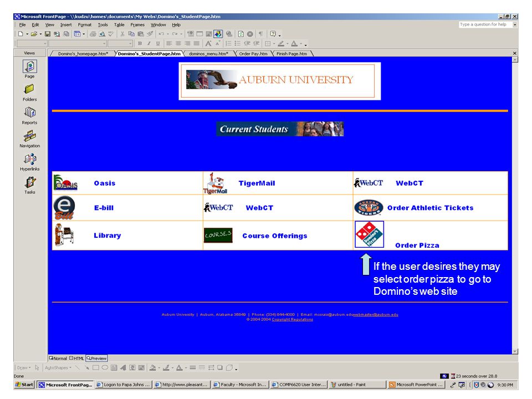Click the Stop toolbar icon
The width and height of the screenshot is (532, 399).
[x=250, y=34]
